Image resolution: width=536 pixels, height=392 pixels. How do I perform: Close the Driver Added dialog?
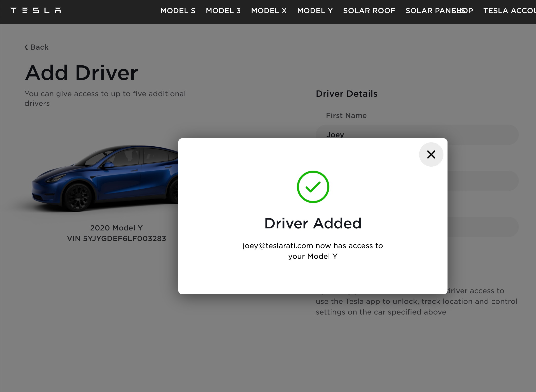[431, 154]
